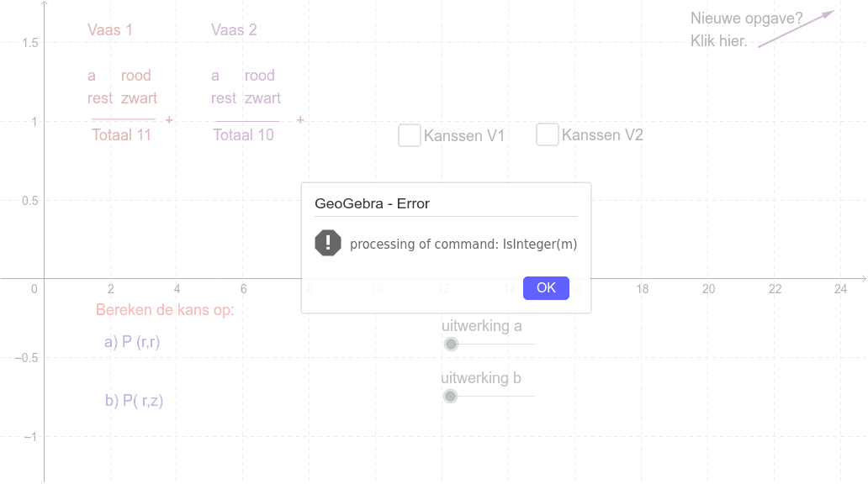Select the 'Totaal 10' text

coord(244,135)
